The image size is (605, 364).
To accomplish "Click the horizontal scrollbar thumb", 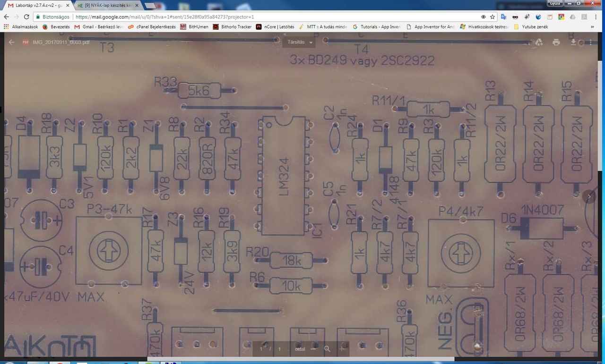I will click(301, 359).
